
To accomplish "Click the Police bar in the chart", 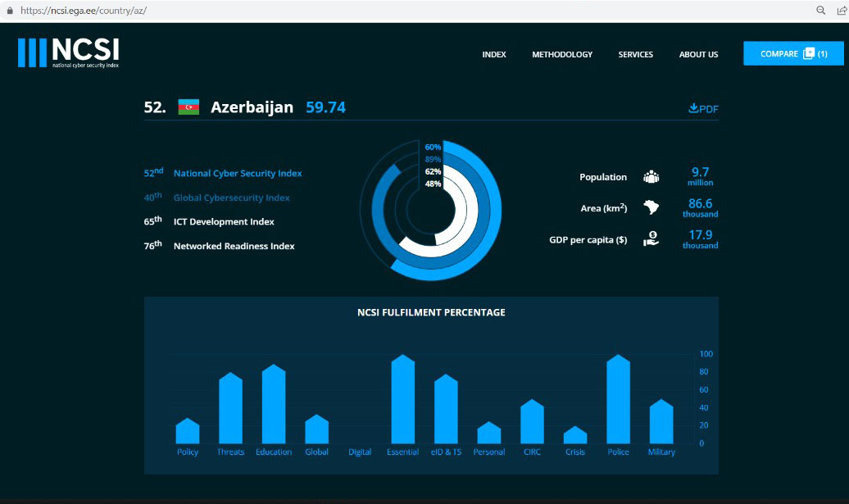I will (x=618, y=402).
